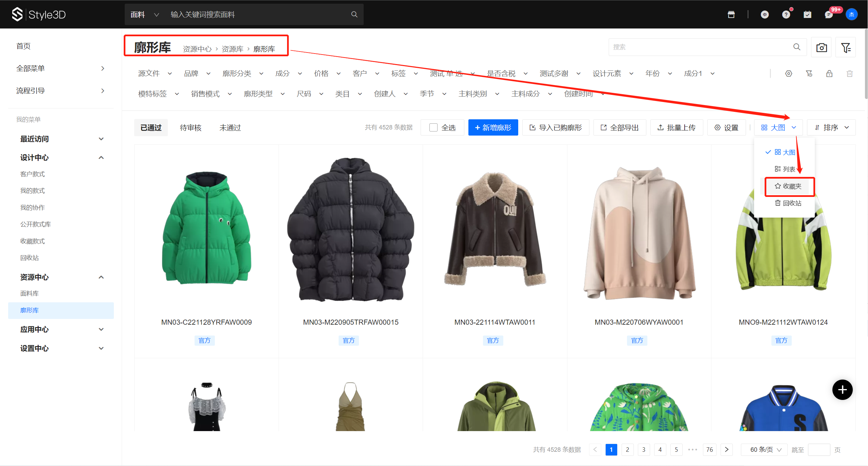Open the 季节 filter dropdown
Screen dimensions: 868x466
tap(433, 94)
